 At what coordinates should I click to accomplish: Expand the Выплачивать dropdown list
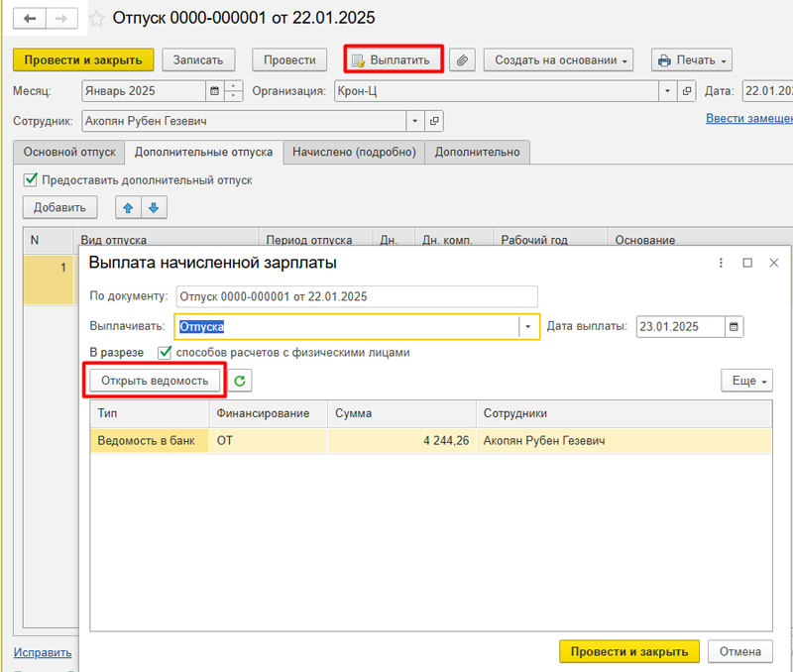pyautogui.click(x=527, y=327)
